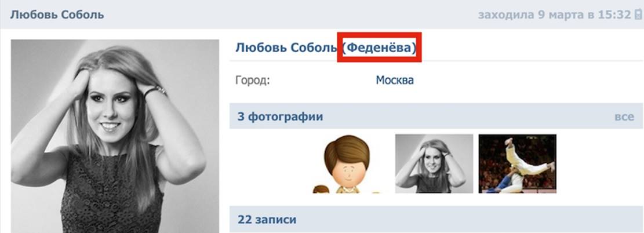Click the "заходила 9 марта в 15:32" status
Viewport: 644px width, 233px height.
point(554,15)
